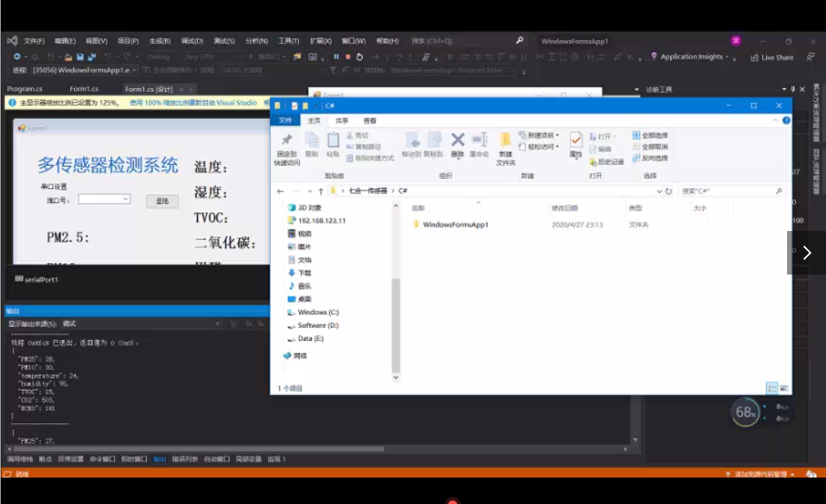Click Select All (全部选择) in Explorer ribbon

point(650,135)
